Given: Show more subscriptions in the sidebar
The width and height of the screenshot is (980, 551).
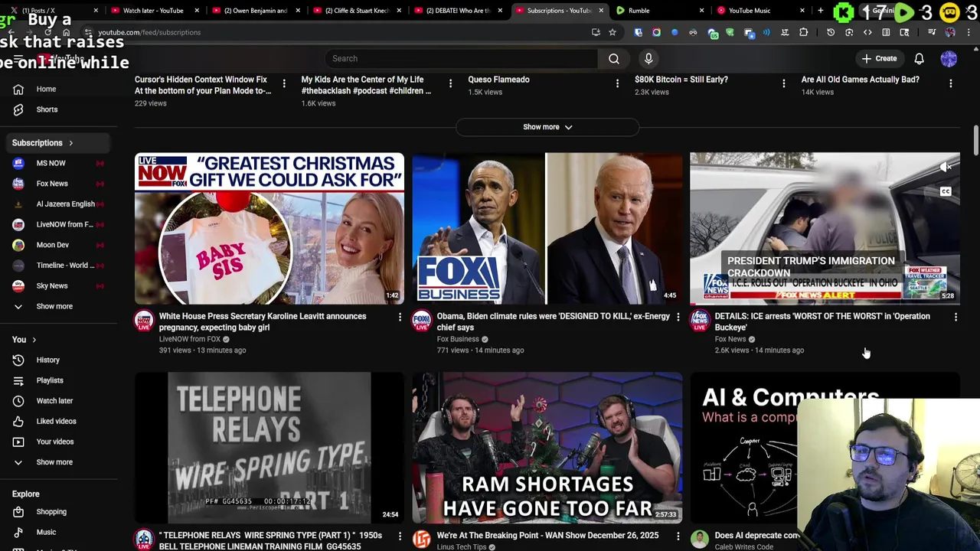Looking at the screenshot, I should 60,306.
